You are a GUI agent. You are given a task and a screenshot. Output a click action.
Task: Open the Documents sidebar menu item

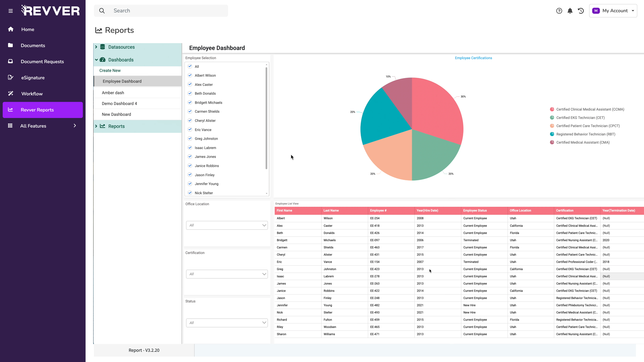pos(33,46)
